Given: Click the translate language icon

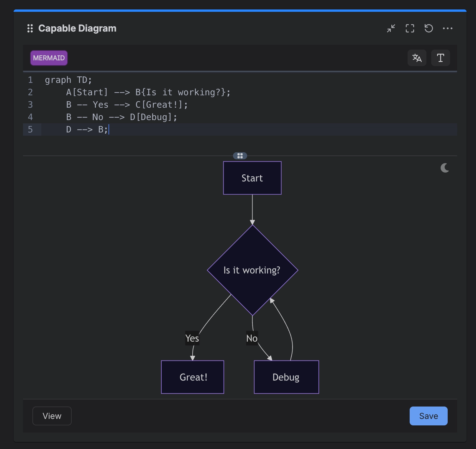Looking at the screenshot, I should tap(417, 58).
